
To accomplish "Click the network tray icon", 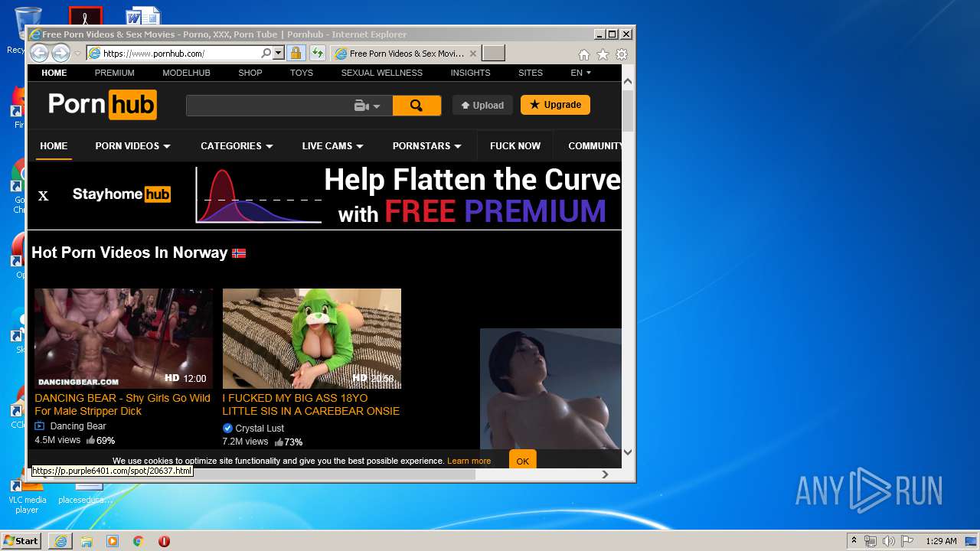I will click(871, 541).
